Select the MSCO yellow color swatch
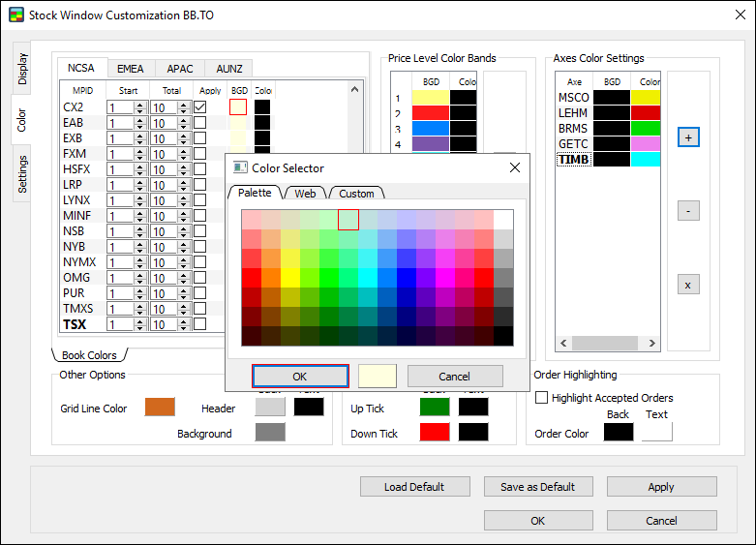This screenshot has width=756, height=545. pyautogui.click(x=645, y=97)
